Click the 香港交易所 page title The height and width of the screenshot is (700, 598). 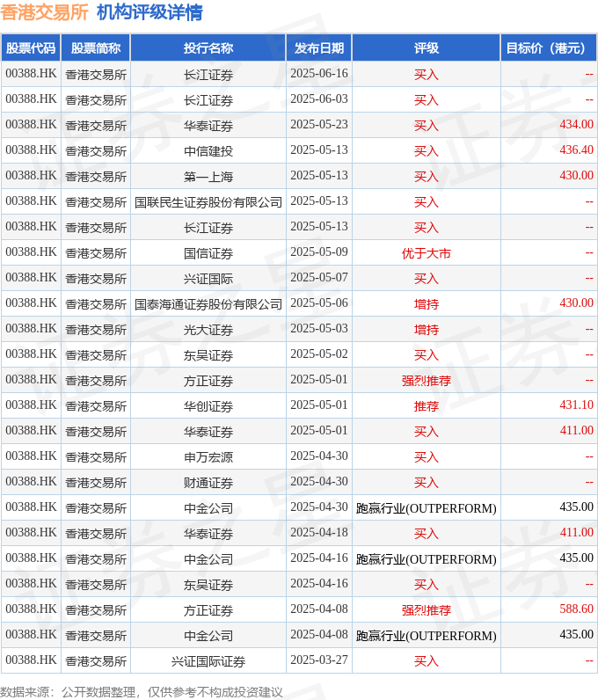[x=44, y=12]
